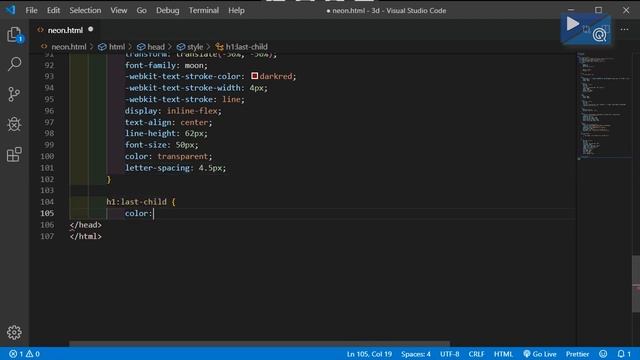
Task: Click Prettier in the status bar
Action: [x=577, y=354]
